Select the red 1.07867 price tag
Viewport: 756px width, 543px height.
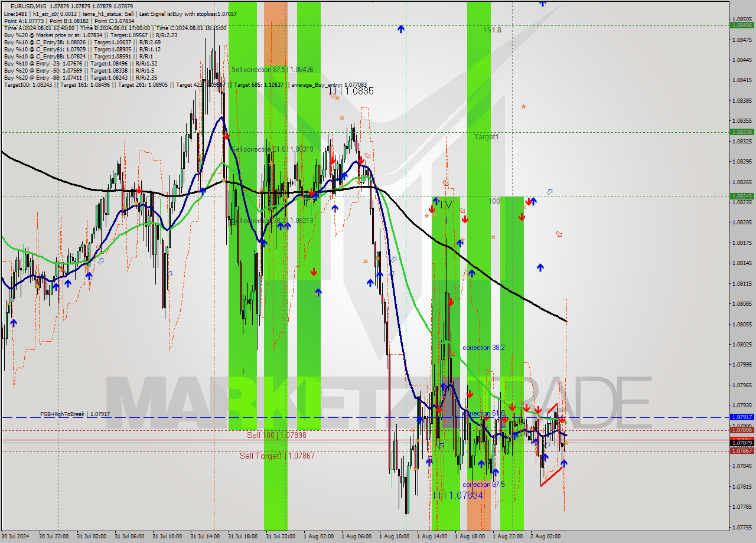tap(742, 450)
